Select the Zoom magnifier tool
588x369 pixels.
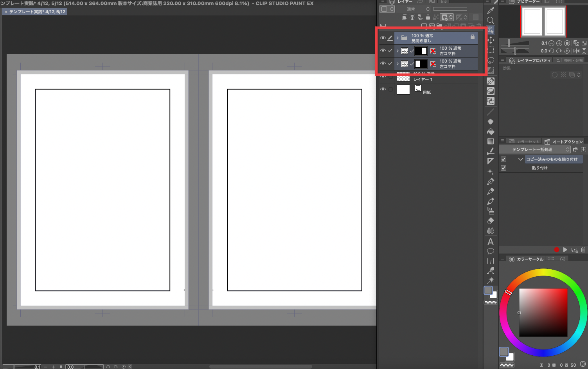[491, 20]
